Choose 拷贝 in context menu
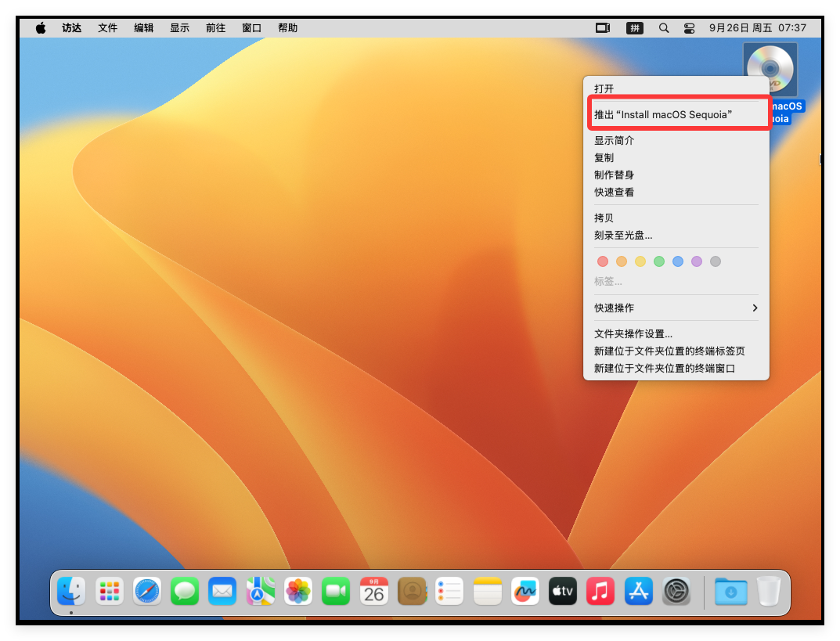This screenshot has width=840, height=641. pos(676,218)
